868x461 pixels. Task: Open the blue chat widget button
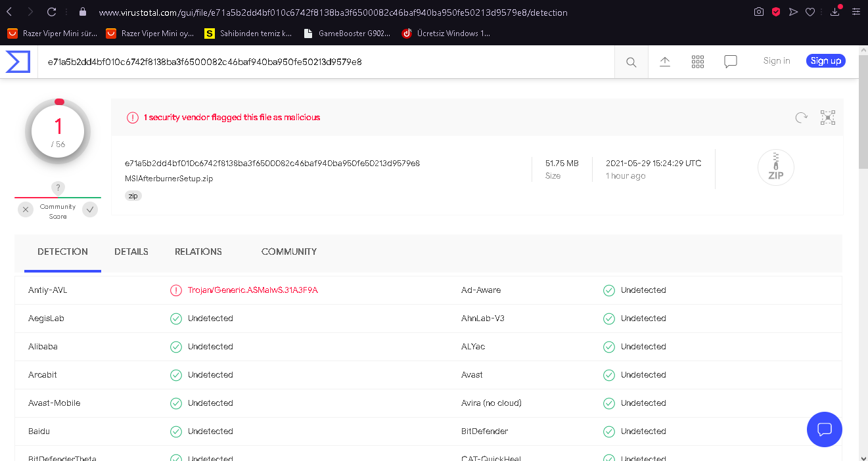click(825, 429)
